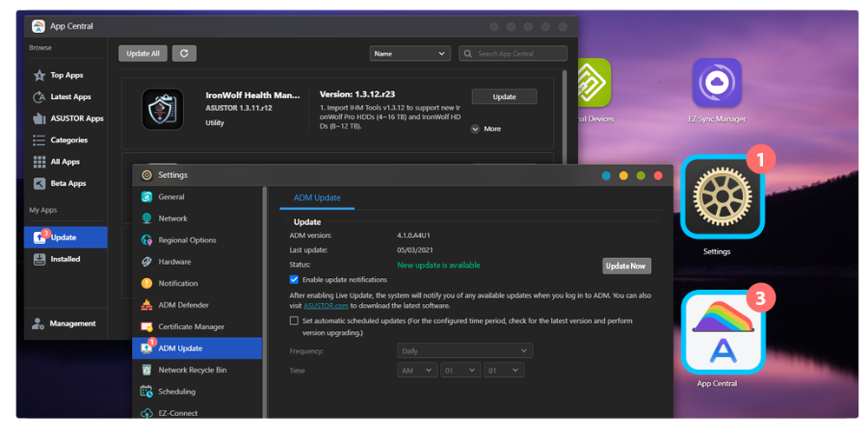This screenshot has height=436, width=868.
Task: Click the Update All button
Action: click(143, 53)
